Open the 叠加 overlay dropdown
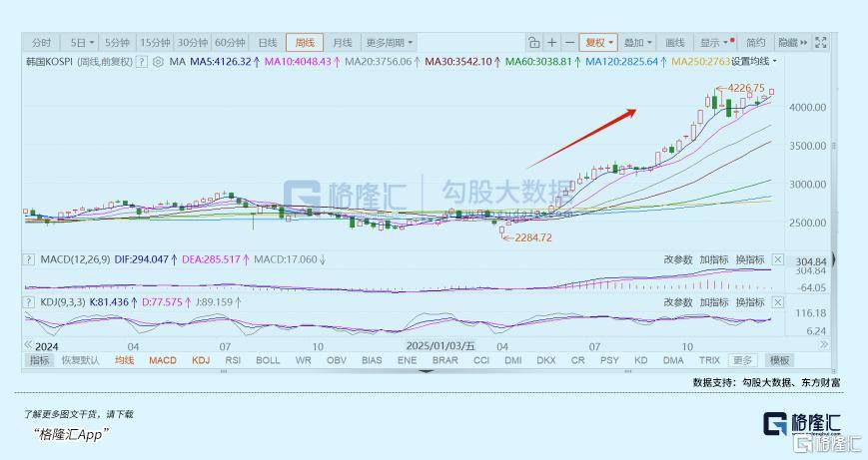The width and height of the screenshot is (868, 460). [x=637, y=43]
